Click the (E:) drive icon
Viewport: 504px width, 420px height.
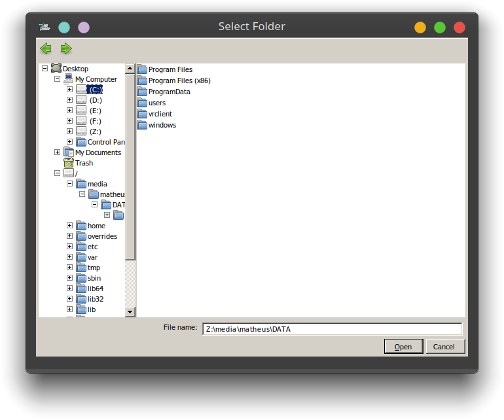click(81, 110)
